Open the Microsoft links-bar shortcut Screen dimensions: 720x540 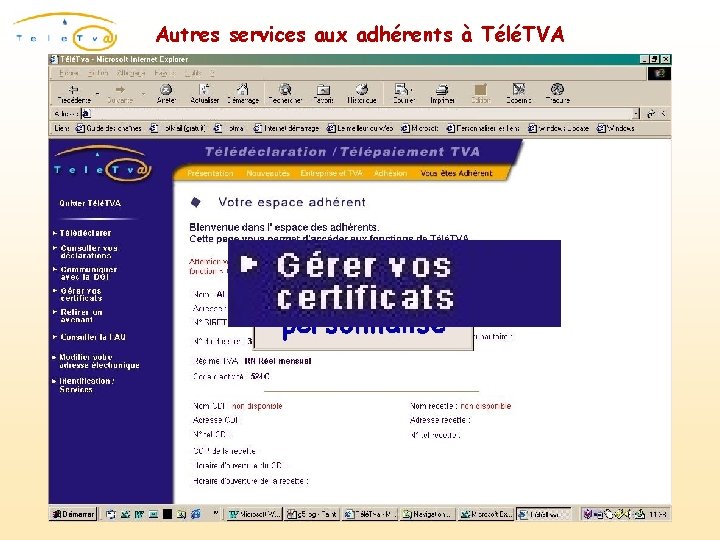pyautogui.click(x=419, y=128)
